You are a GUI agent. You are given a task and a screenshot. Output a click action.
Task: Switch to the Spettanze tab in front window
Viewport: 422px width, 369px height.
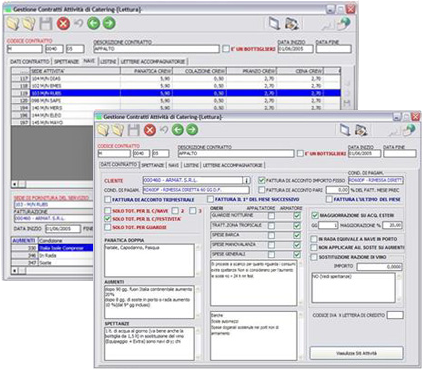[x=153, y=165]
